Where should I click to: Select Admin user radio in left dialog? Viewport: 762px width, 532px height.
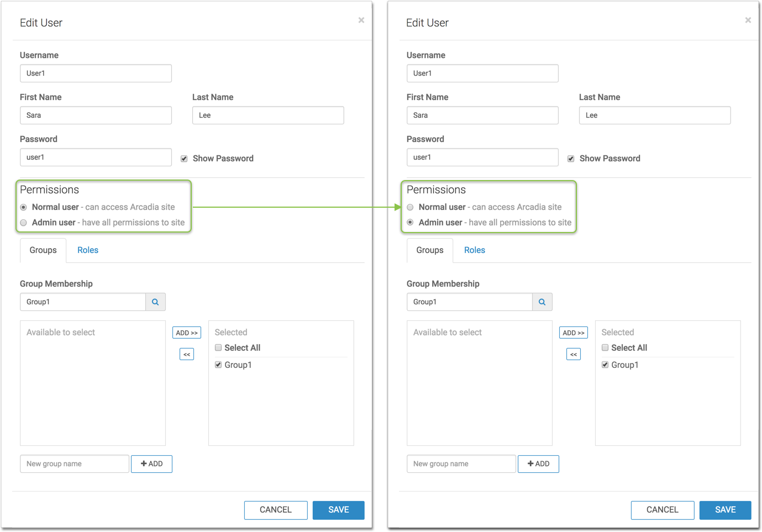24,223
